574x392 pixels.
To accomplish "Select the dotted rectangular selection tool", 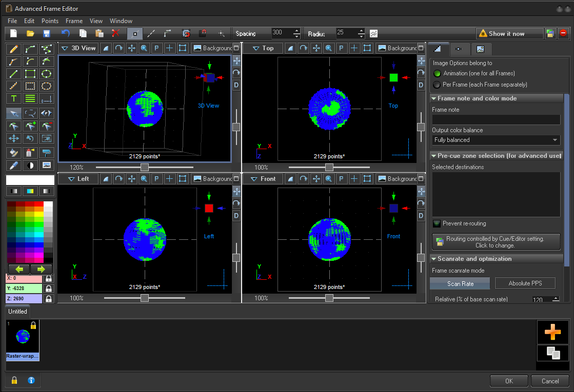I will tap(30, 86).
